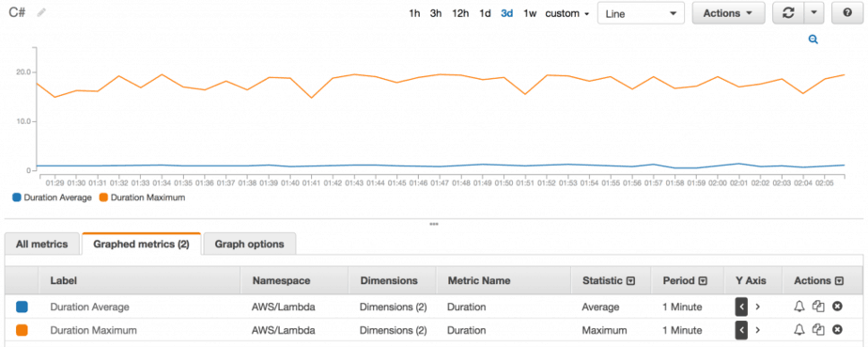Open the help question mark icon
The height and width of the screenshot is (347, 868).
847,13
